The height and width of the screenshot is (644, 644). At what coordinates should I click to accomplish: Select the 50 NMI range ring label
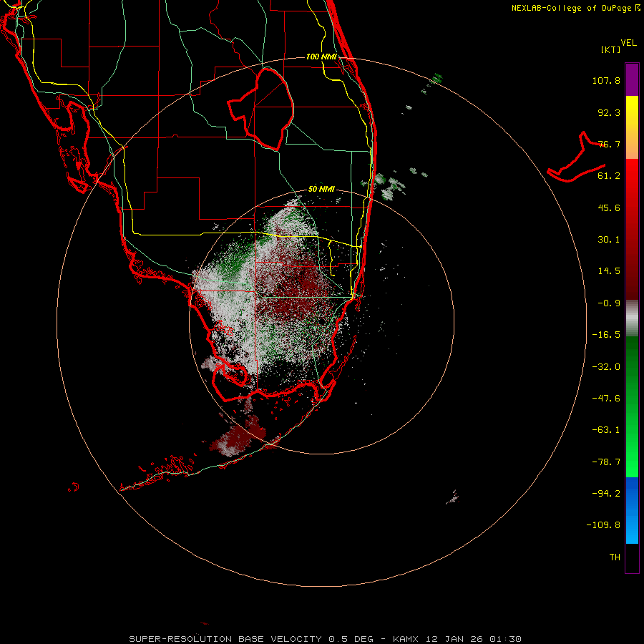(x=321, y=189)
